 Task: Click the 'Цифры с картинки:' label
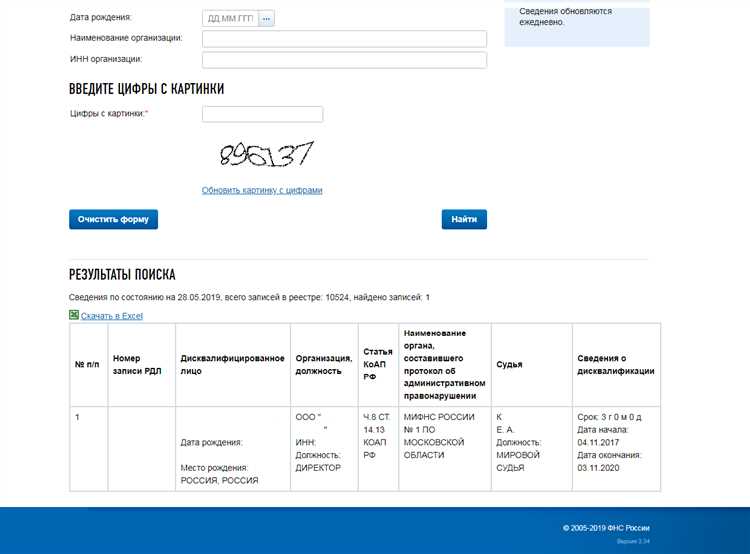(109, 113)
